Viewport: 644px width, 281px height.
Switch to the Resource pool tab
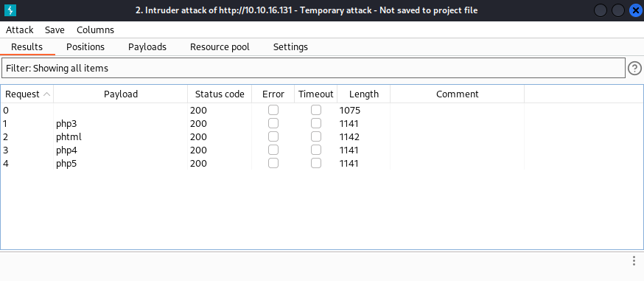tap(220, 47)
